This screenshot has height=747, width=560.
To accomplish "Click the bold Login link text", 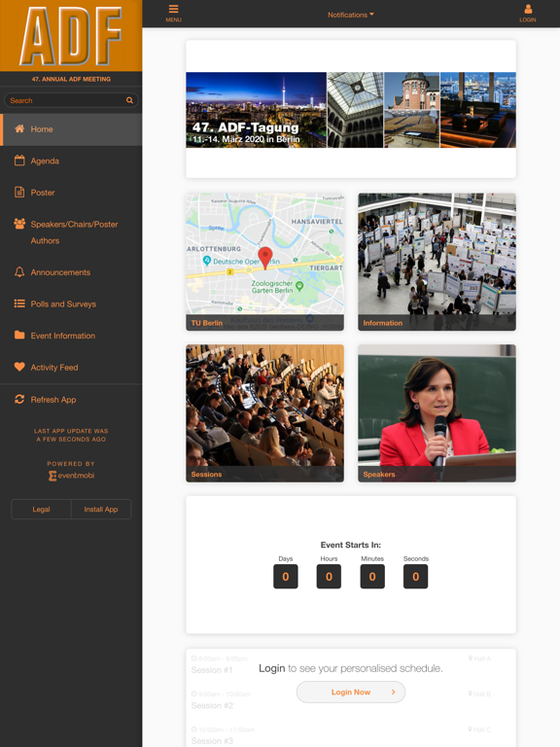I will (x=271, y=668).
